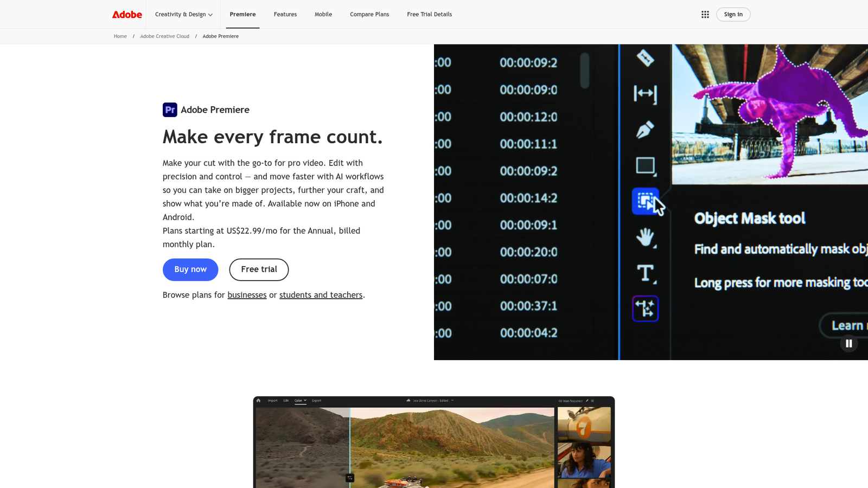This screenshot has width=868, height=488.
Task: Click the Home breadcrumb link
Action: pyautogui.click(x=120, y=36)
